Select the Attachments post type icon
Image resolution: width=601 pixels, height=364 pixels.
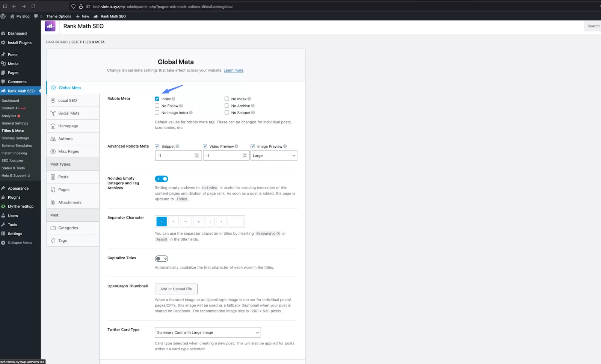point(53,202)
